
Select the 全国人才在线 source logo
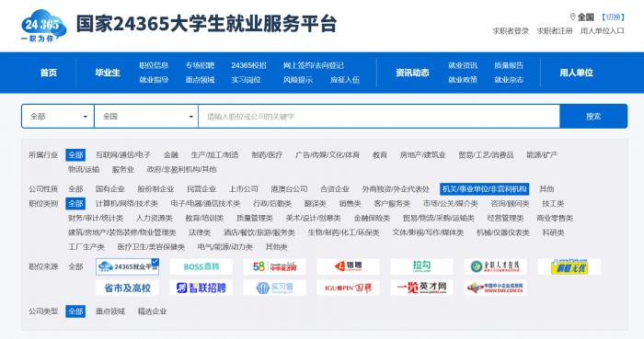coord(495,266)
